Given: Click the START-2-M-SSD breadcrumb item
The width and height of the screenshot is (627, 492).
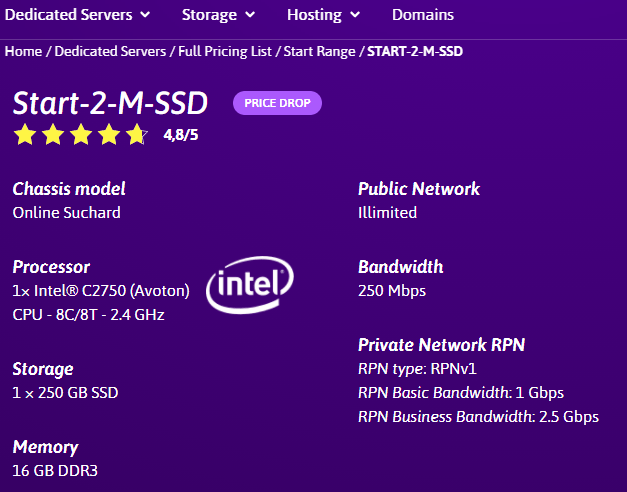Looking at the screenshot, I should [x=415, y=51].
